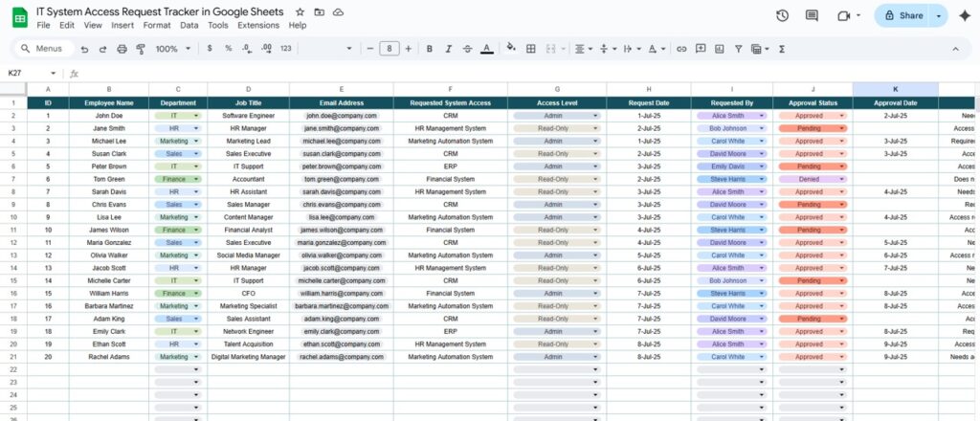Open the zoom 100% dropdown

tap(173, 49)
